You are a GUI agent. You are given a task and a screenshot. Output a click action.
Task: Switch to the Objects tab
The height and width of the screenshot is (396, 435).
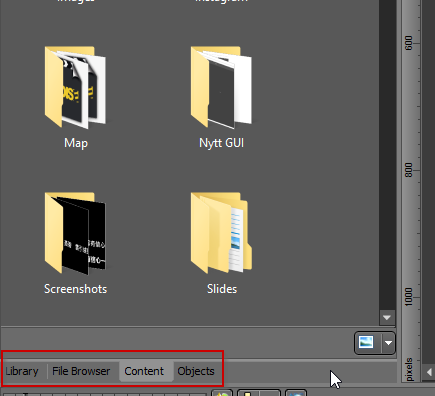[x=196, y=371]
